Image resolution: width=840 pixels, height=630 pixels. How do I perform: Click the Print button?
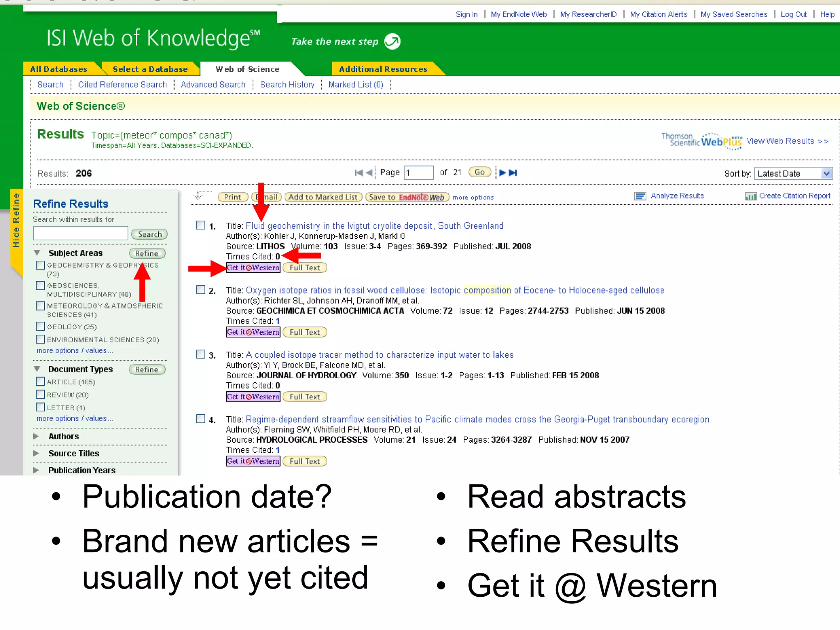coord(233,197)
